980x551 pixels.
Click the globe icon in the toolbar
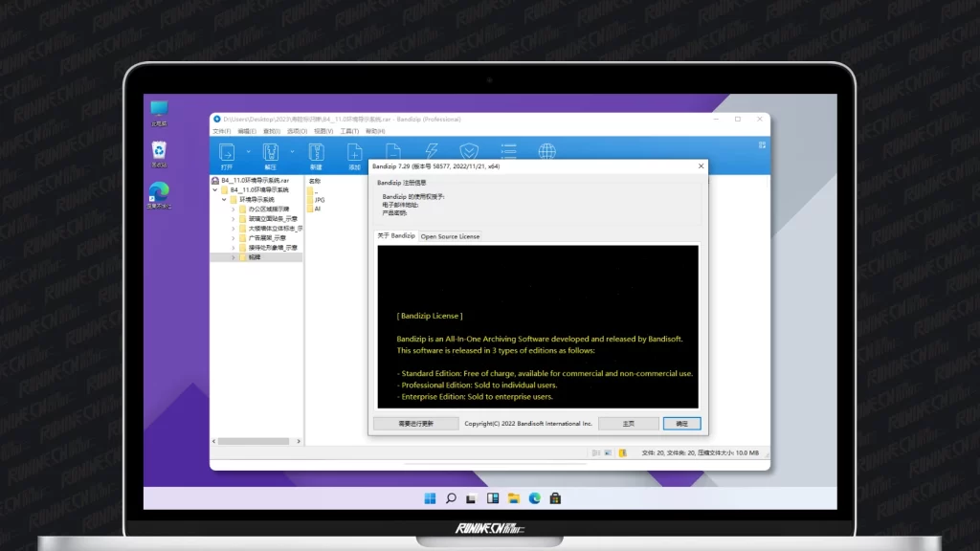pos(546,151)
